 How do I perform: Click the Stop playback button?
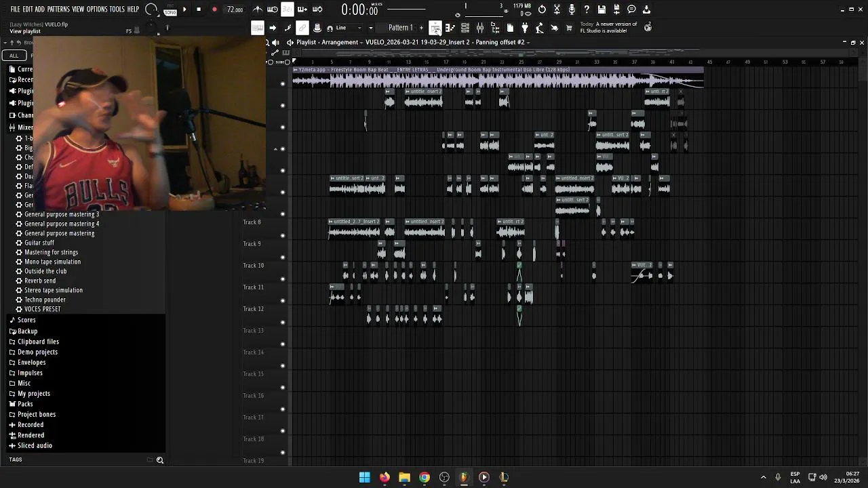click(x=199, y=9)
